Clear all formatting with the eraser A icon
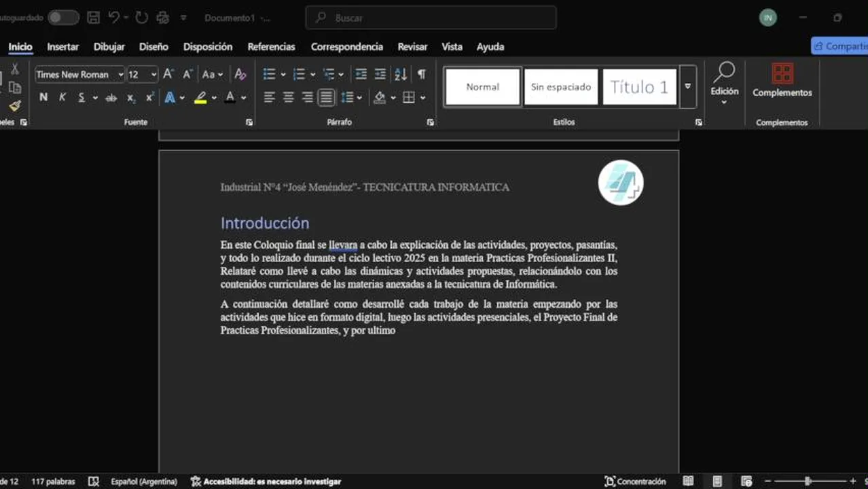This screenshot has height=489, width=868. pyautogui.click(x=240, y=74)
